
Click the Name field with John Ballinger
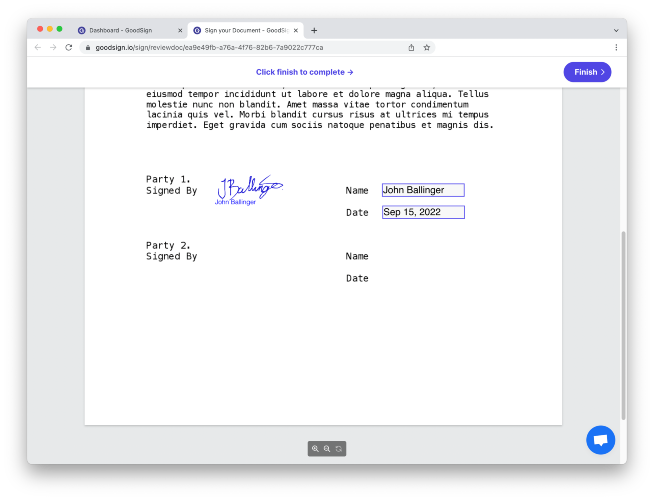(423, 190)
